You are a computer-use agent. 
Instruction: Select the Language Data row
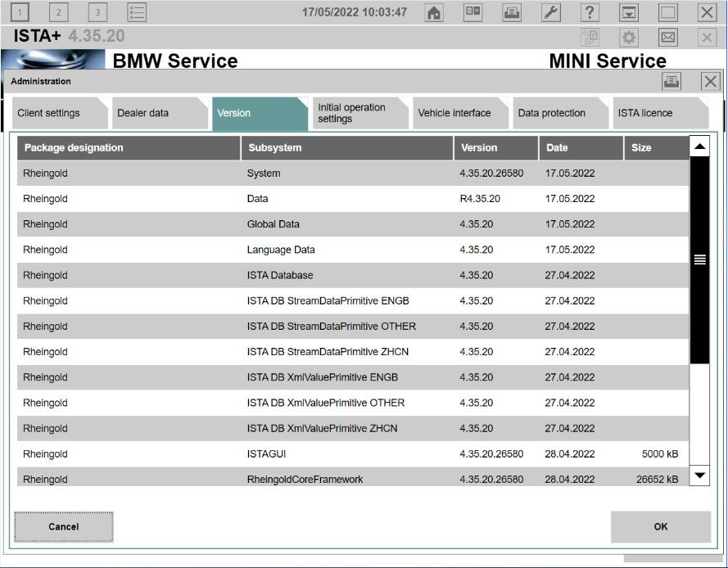(x=353, y=250)
